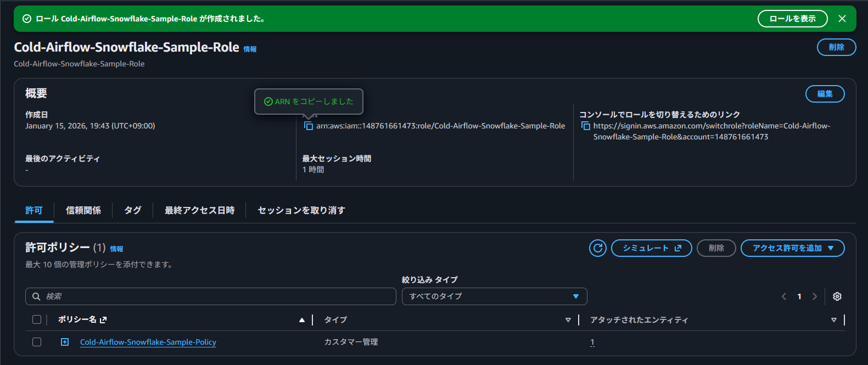
Task: Check the Cold-Airflow-Snowflake-Sample-Policy row checkbox
Action: click(x=37, y=342)
